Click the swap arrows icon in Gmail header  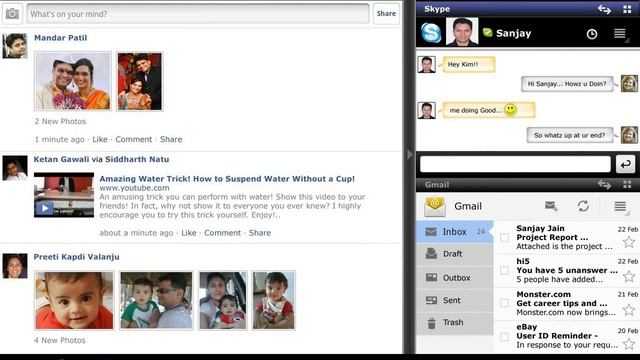(x=604, y=185)
